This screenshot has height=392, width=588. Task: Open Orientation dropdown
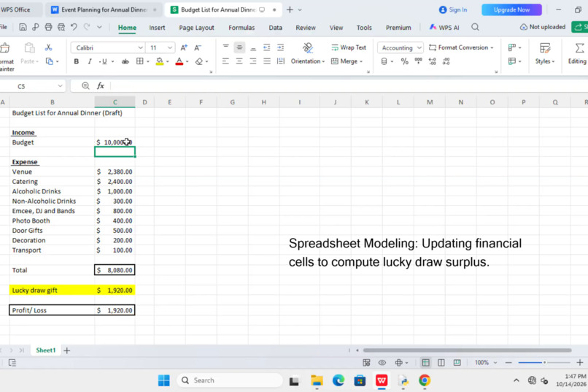click(308, 61)
